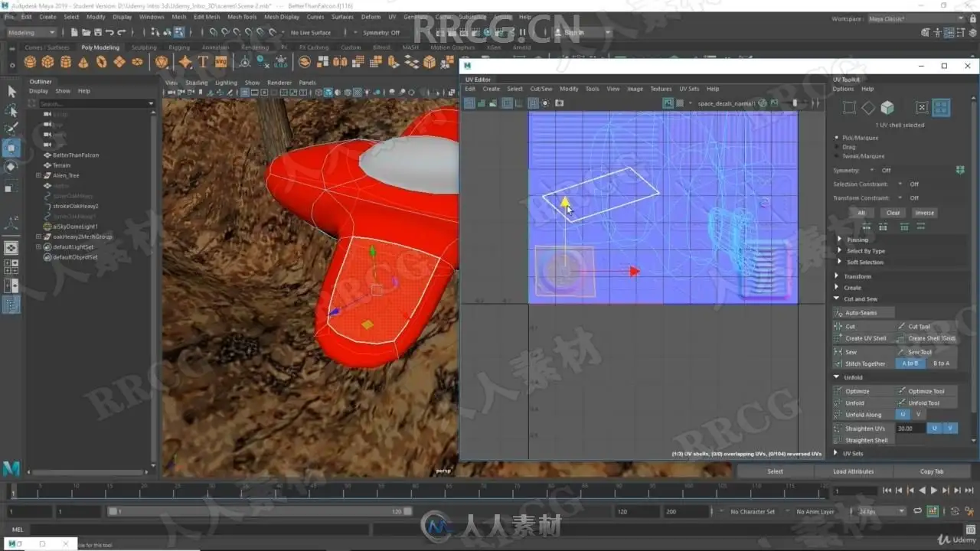Select Tweak/Marquee radio option

[x=836, y=156]
